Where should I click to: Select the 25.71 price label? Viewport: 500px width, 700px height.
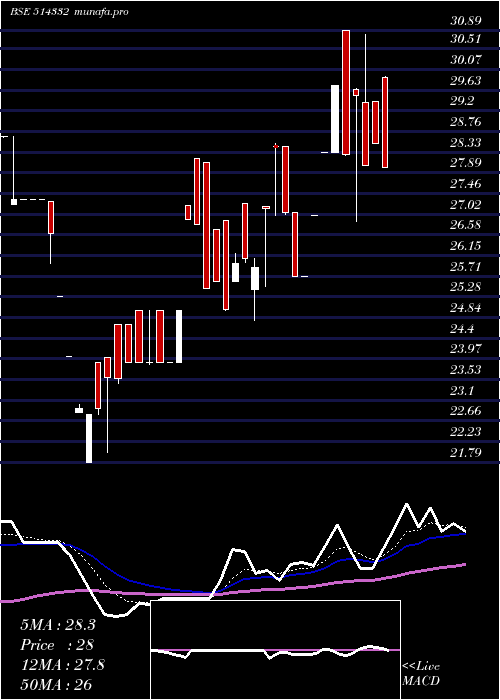[466, 267]
